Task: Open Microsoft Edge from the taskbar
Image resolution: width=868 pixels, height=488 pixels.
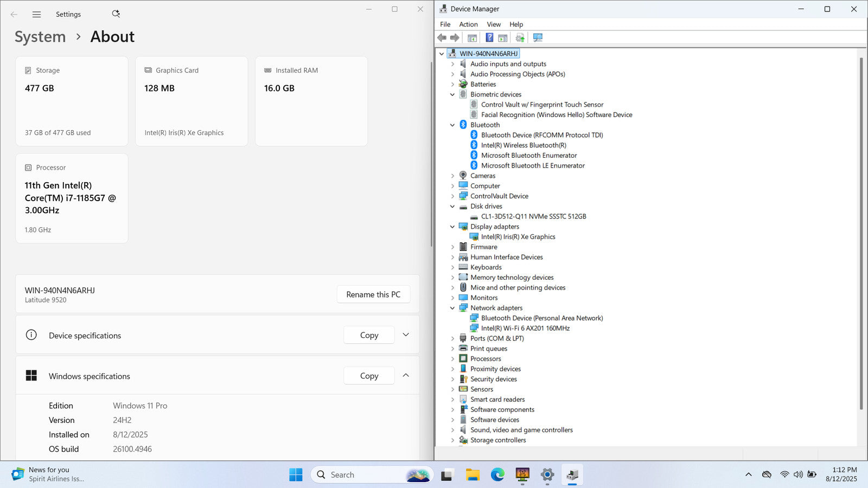Action: (x=497, y=475)
